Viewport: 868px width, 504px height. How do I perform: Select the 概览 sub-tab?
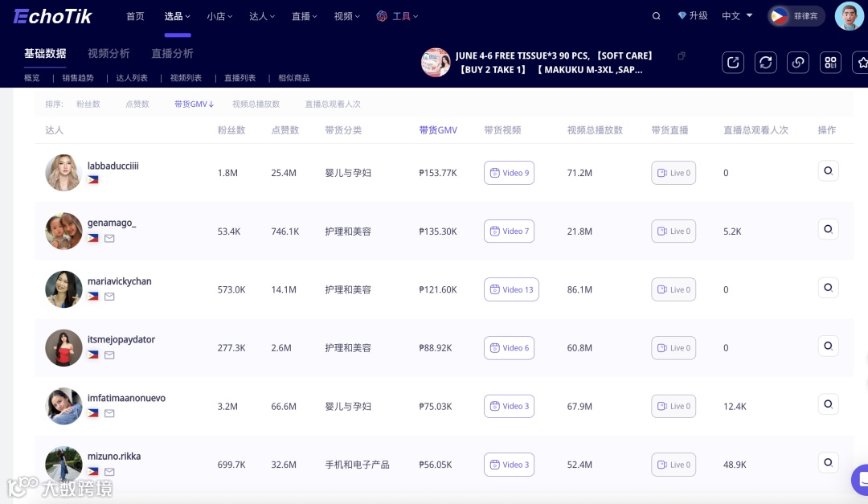click(31, 78)
